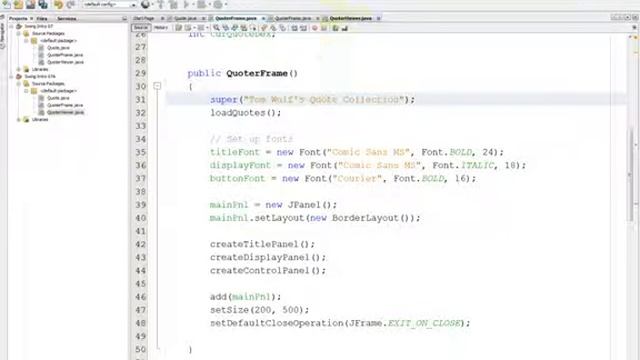
Task: Collapse Source Packages in lower Swing Intro project
Action: [19, 84]
